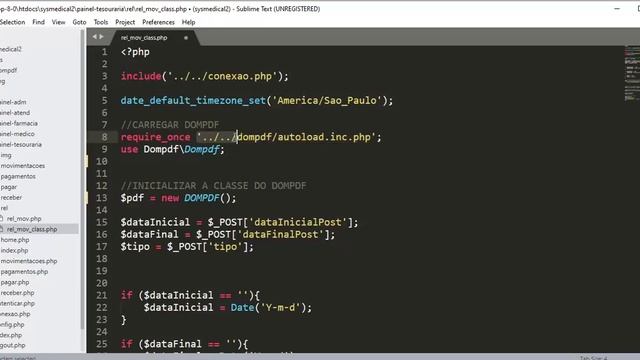Click the minimap at editor's right edge

(632, 73)
